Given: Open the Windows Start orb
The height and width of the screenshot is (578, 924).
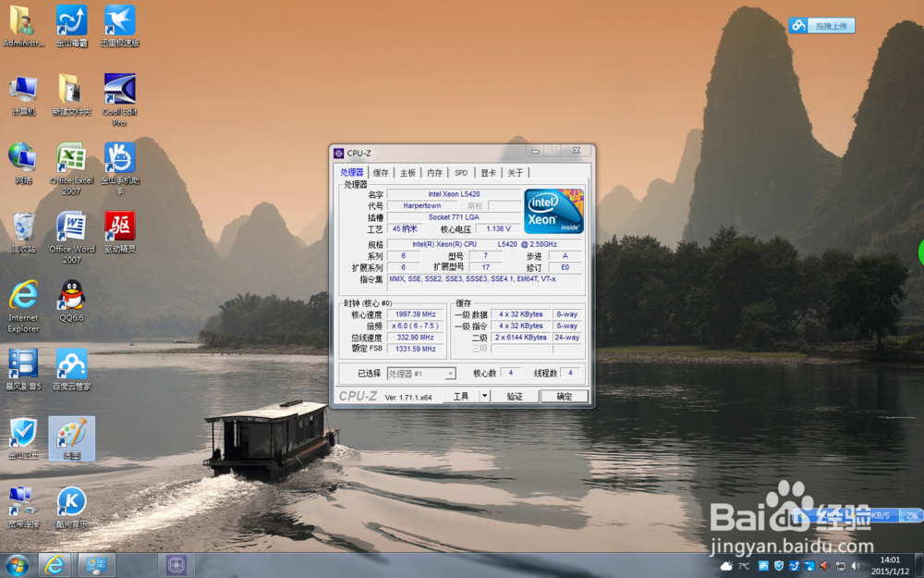Looking at the screenshot, I should click(17, 566).
